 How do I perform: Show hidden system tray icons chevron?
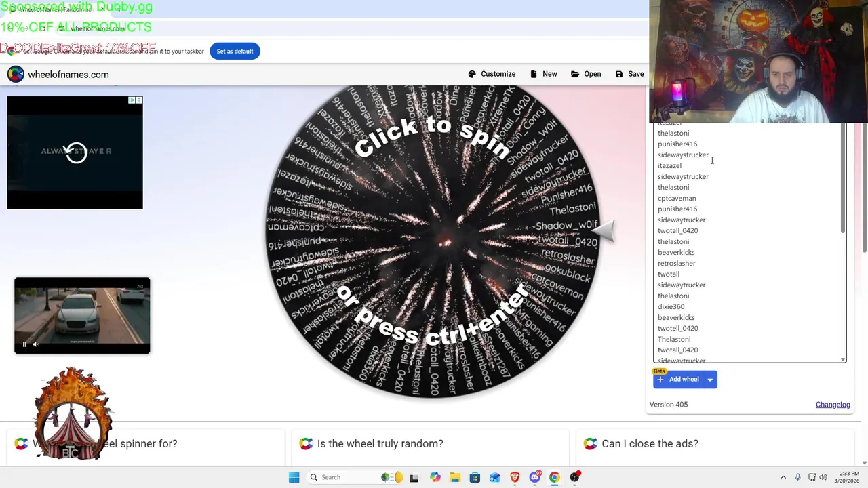click(783, 477)
